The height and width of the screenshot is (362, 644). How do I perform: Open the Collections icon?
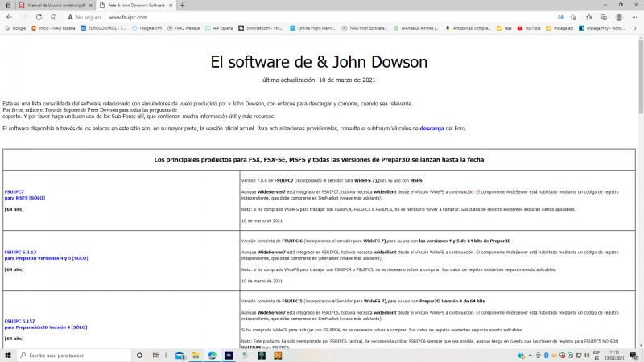[604, 17]
